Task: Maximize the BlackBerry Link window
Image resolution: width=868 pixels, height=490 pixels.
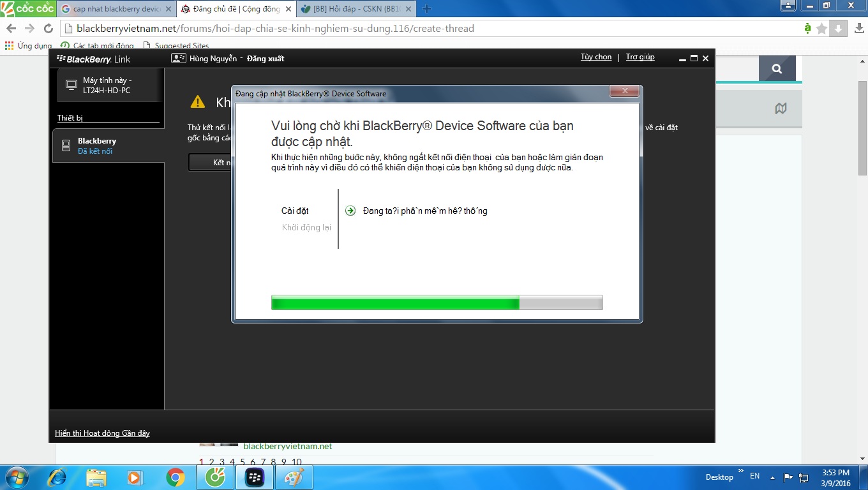Action: point(694,59)
